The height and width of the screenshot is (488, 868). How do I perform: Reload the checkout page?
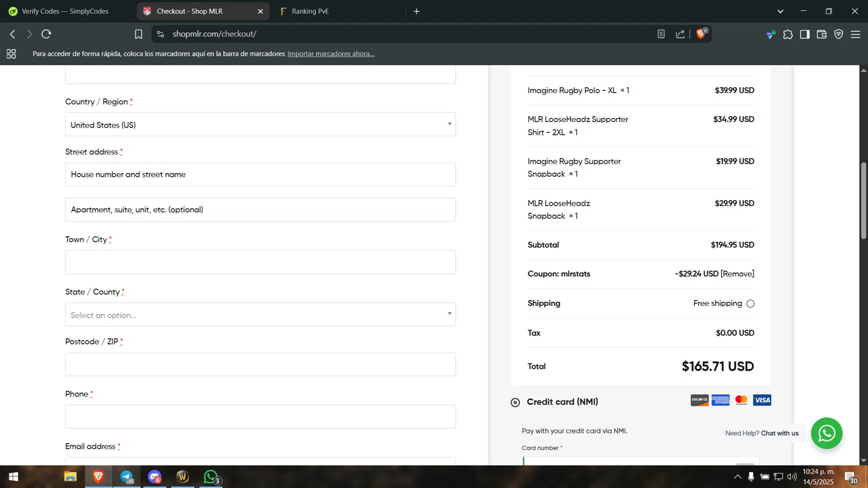tap(46, 34)
